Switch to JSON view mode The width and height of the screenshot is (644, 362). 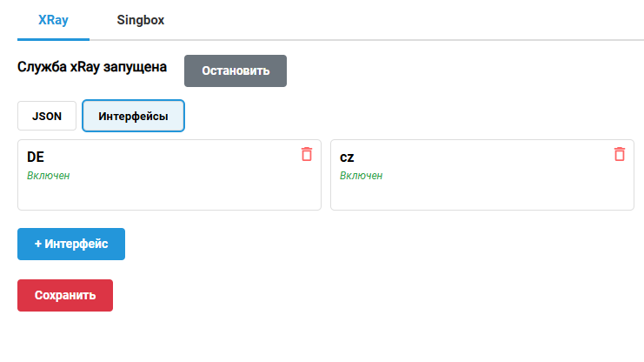coord(47,116)
